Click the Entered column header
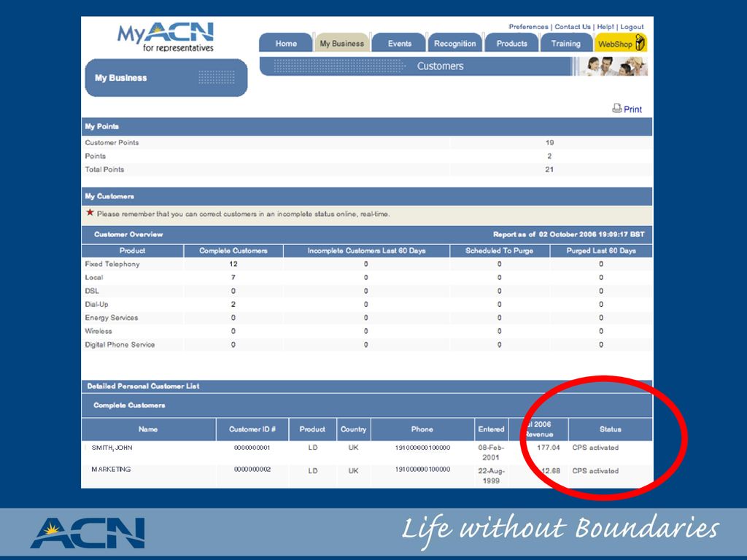Screen dimensions: 747x560 pos(491,429)
